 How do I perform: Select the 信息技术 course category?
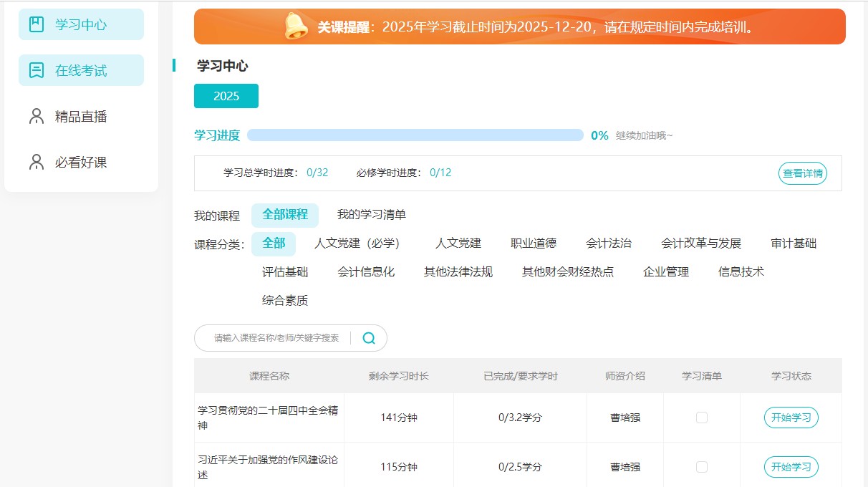pyautogui.click(x=741, y=271)
